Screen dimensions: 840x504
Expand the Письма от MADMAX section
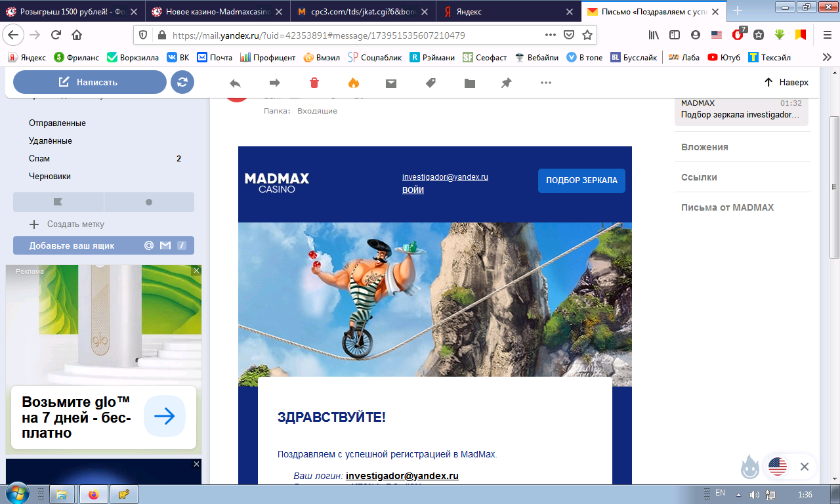[727, 207]
